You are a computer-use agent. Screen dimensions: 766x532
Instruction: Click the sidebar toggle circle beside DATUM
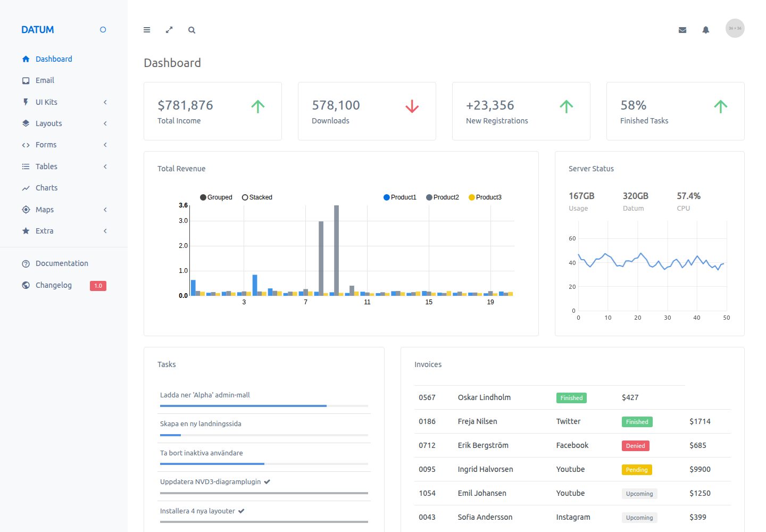(103, 30)
